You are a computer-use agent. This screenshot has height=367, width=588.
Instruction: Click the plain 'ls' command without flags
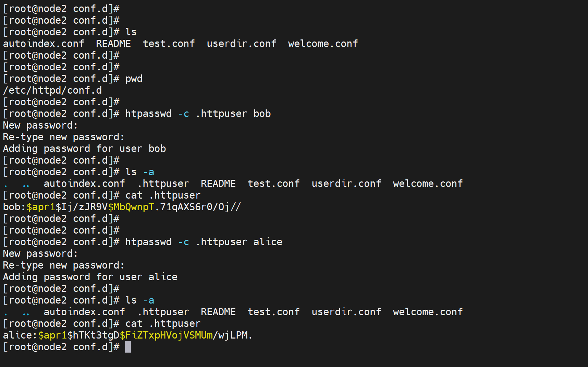[131, 32]
